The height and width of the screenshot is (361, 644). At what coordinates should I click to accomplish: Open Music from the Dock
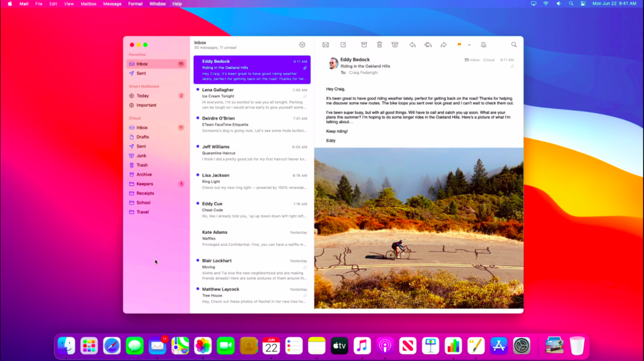362,346
